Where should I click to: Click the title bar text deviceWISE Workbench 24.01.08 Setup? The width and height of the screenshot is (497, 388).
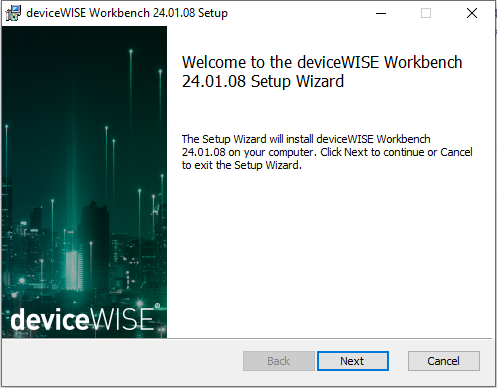point(127,13)
